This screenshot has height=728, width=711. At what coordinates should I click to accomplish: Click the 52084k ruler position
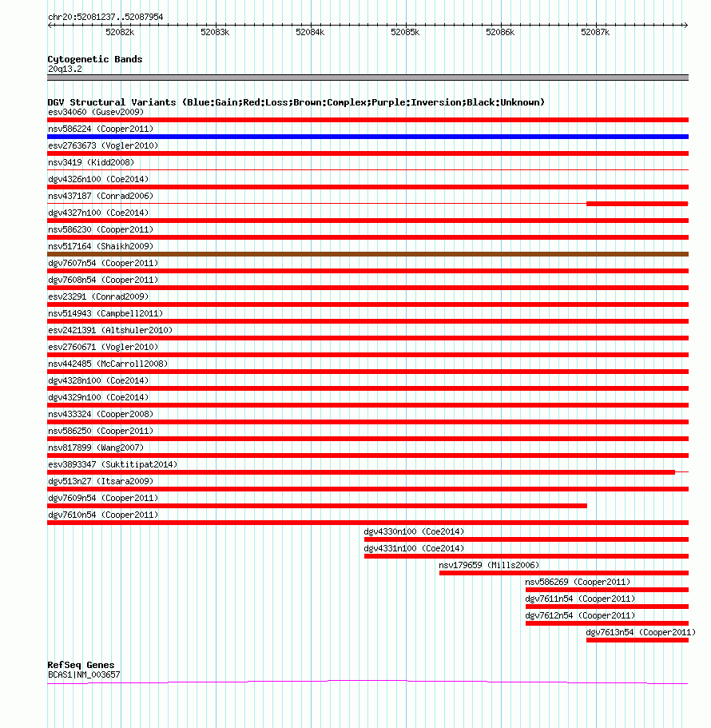[311, 32]
